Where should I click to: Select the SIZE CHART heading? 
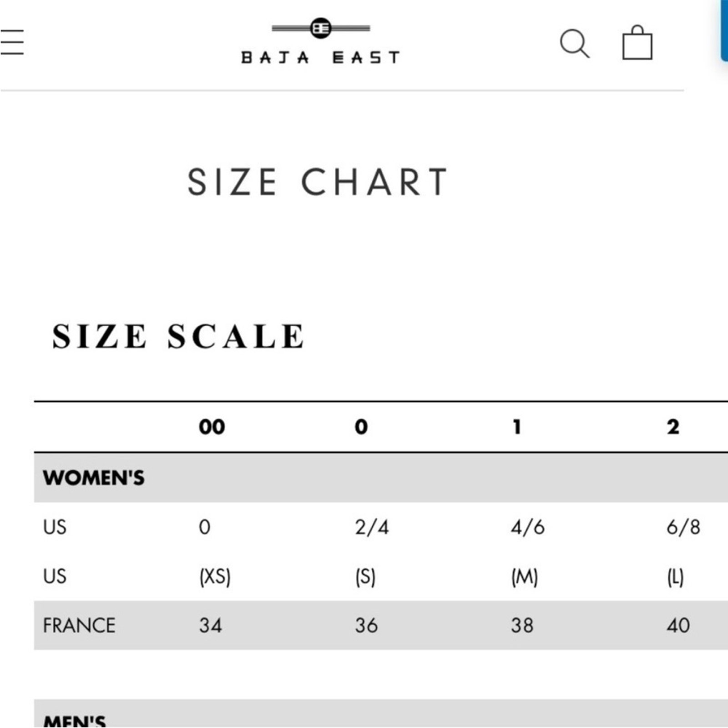click(x=318, y=182)
